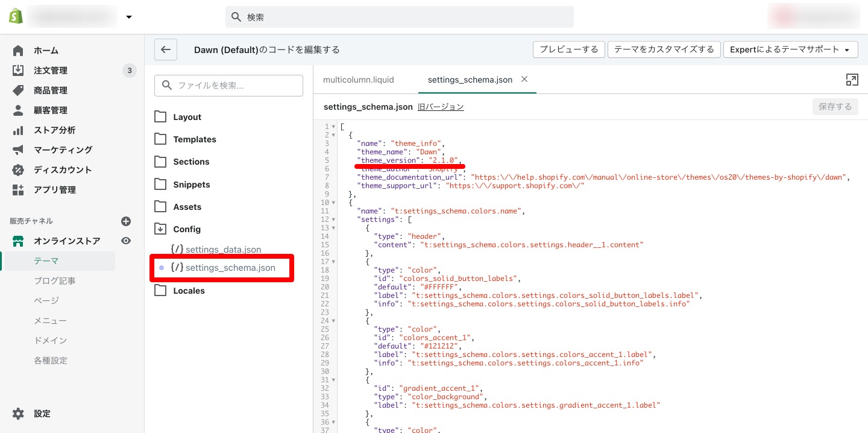Click "gradient_accent_1" id value
This screenshot has height=433, width=868.
[440, 388]
